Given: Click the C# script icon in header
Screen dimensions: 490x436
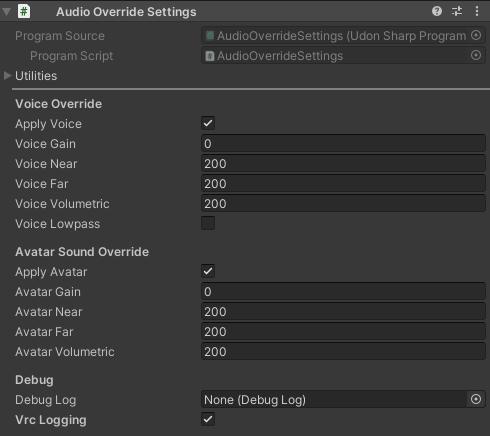Looking at the screenshot, I should (x=24, y=11).
